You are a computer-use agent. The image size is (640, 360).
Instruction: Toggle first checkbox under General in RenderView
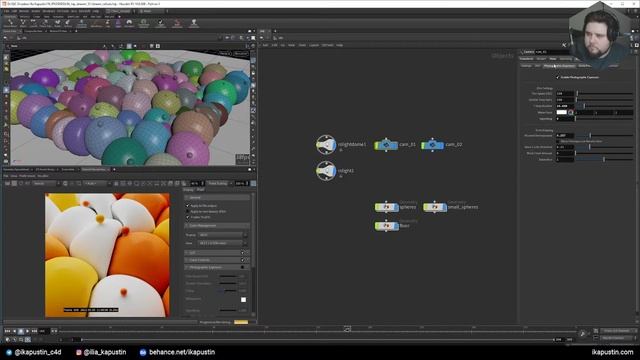tap(188, 206)
